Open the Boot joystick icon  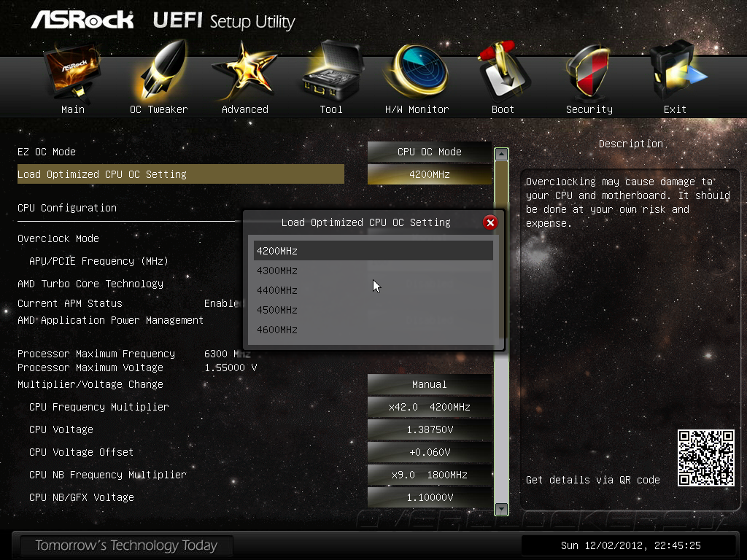pos(503,71)
